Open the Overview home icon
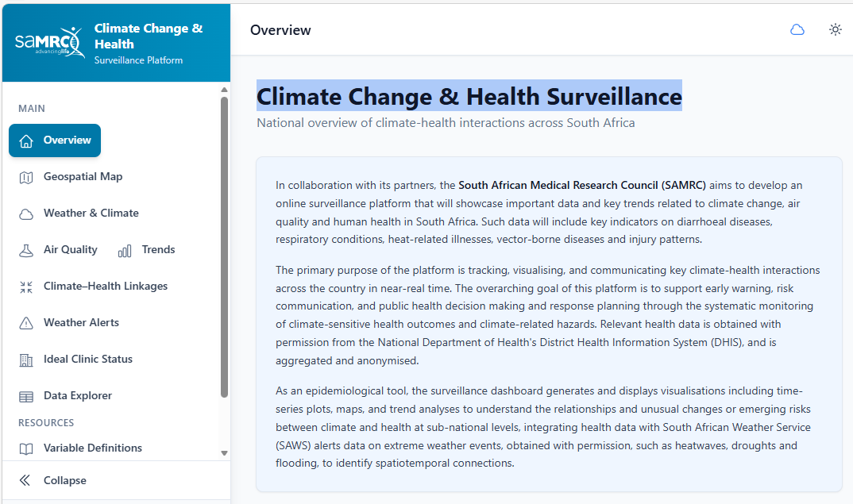 coord(26,140)
